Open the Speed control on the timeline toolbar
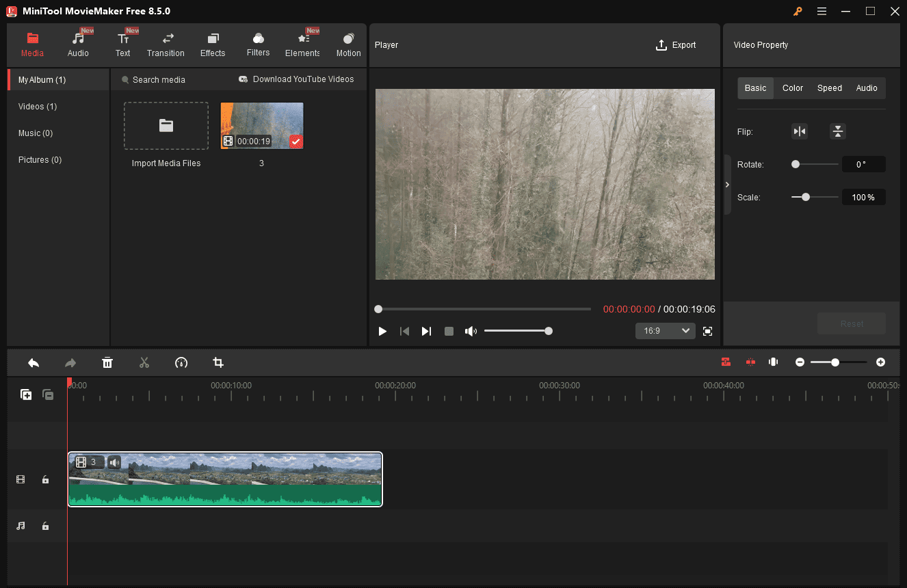 (181, 362)
